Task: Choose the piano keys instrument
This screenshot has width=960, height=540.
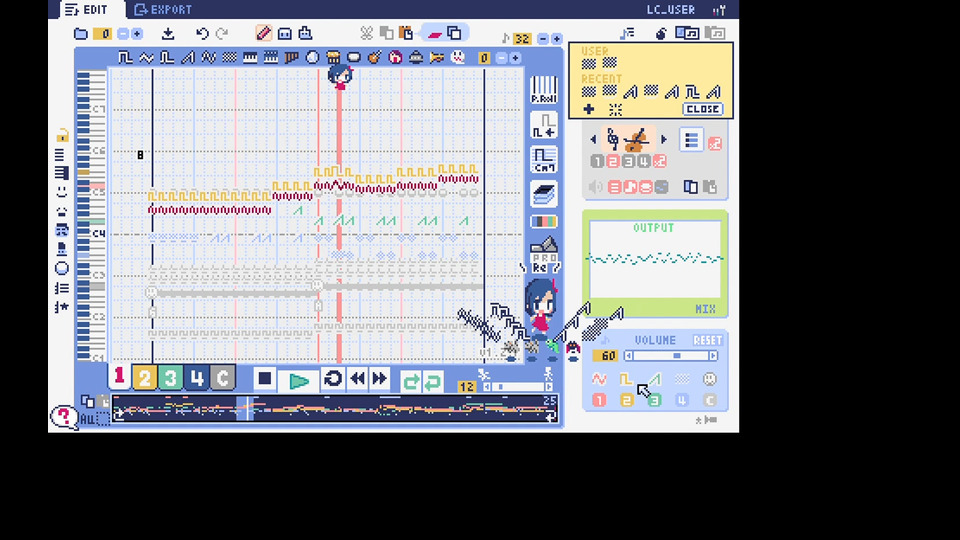Action: tap(250, 58)
